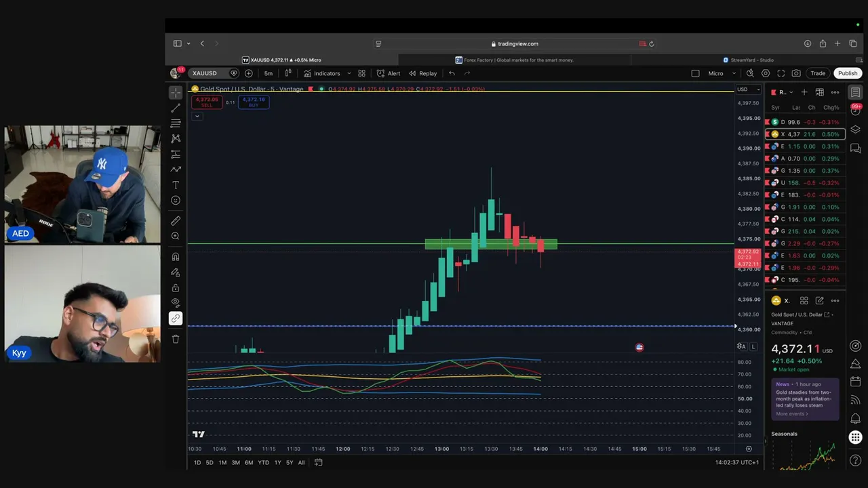Viewport: 868px width, 488px height.
Task: Open the Watchlist panel sidebar icon
Action: click(856, 92)
